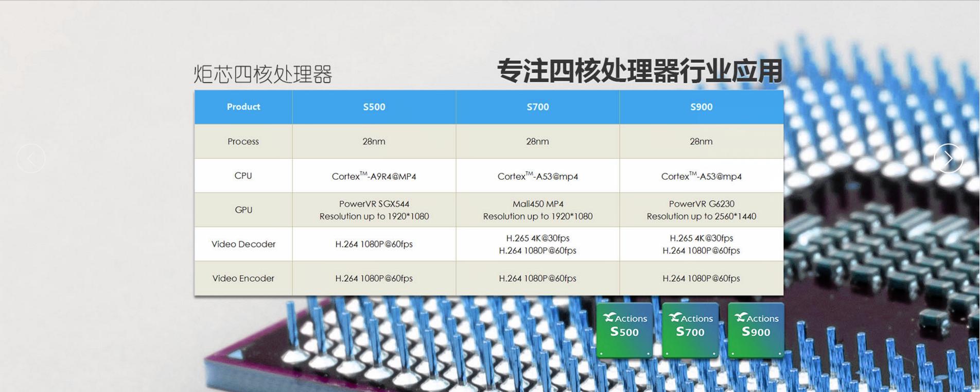Click the CPU row label
Image resolution: width=980 pixels, height=392 pixels.
(243, 176)
